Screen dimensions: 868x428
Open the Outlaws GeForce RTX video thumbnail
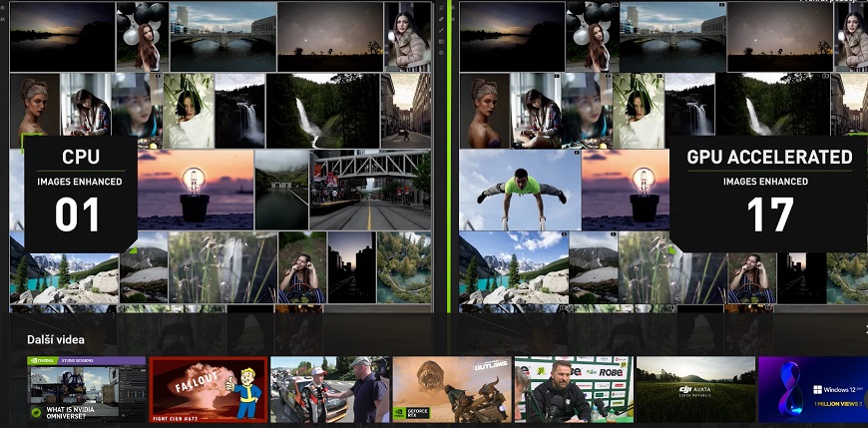pyautogui.click(x=452, y=389)
